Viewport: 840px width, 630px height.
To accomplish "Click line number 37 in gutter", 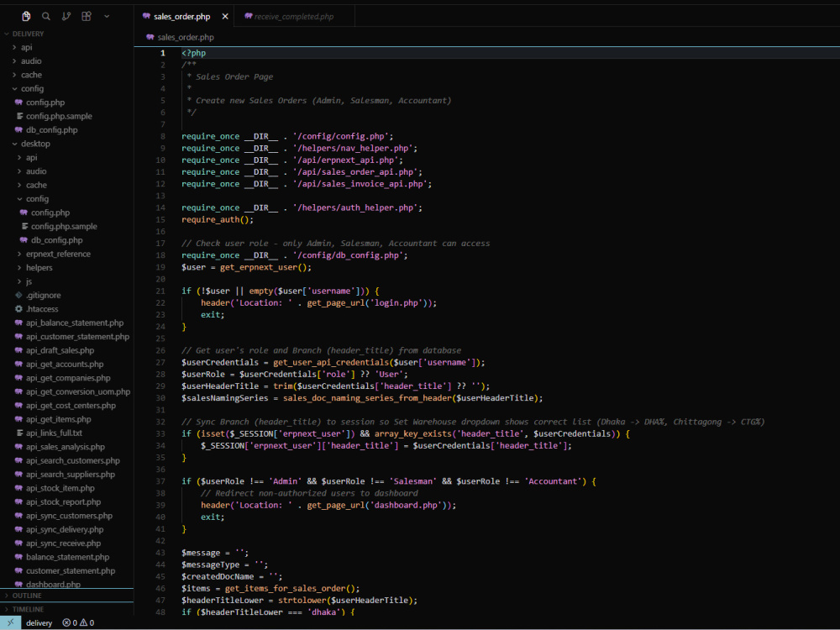I will click(160, 481).
